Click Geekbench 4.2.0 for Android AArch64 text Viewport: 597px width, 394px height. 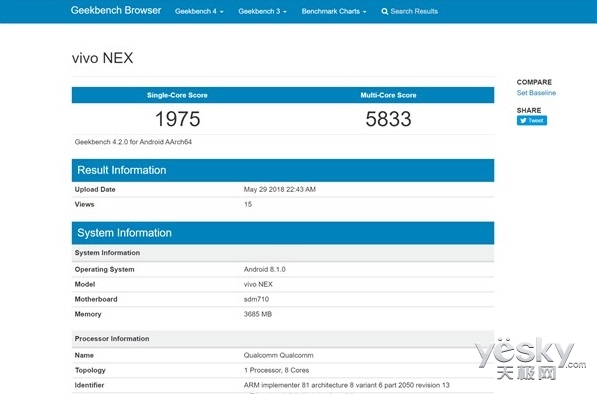(x=133, y=142)
